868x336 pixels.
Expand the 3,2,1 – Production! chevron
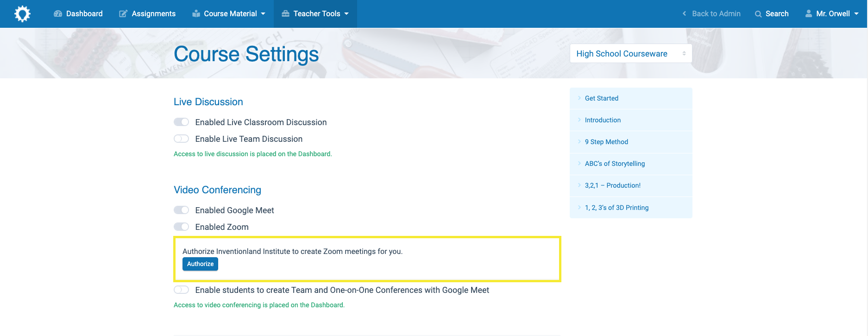tap(579, 185)
